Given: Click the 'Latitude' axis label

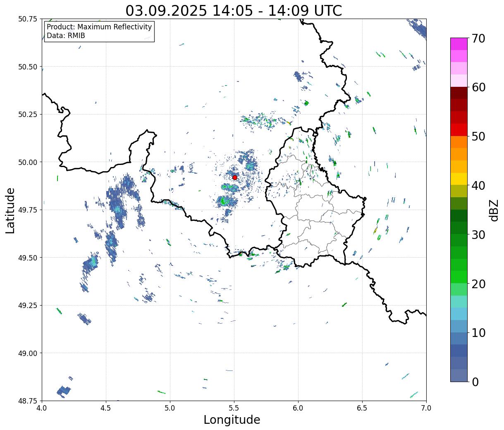Looking at the screenshot, I should [10, 210].
